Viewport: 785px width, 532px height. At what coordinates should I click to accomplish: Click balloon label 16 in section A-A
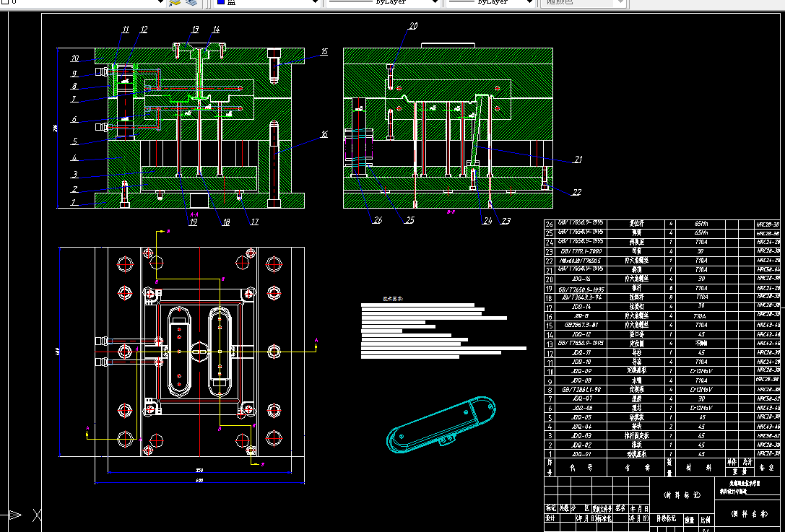pyautogui.click(x=324, y=134)
